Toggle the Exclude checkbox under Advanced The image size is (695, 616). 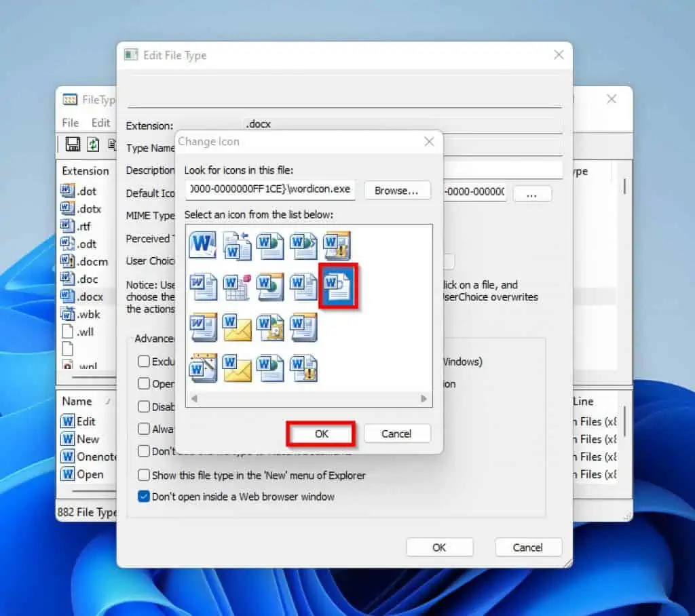pyautogui.click(x=143, y=362)
